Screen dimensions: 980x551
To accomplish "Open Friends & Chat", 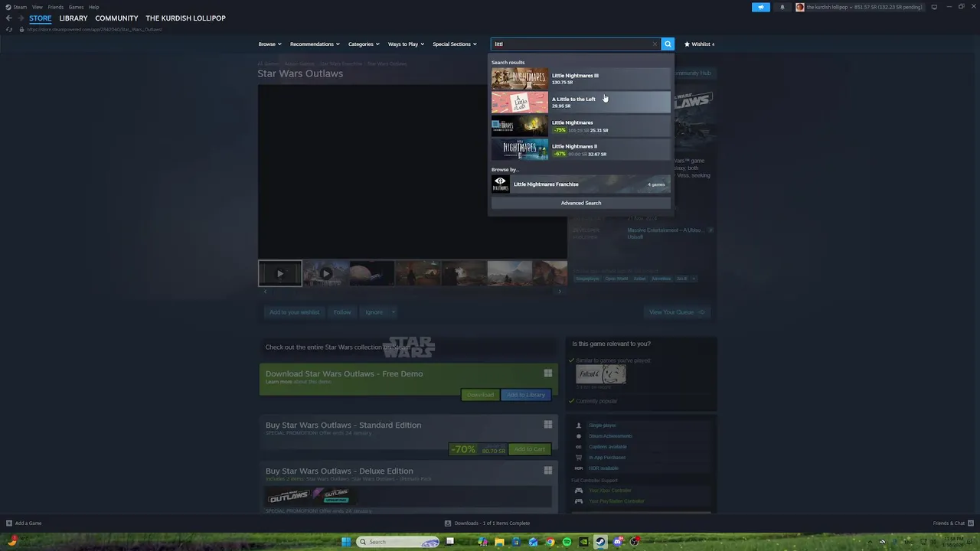I will coord(952,523).
